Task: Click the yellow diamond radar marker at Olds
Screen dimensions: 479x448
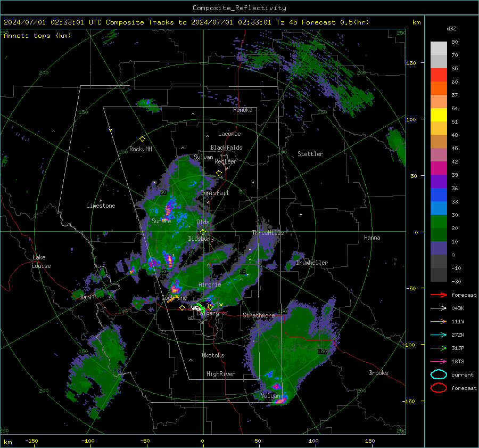Action: point(203,232)
